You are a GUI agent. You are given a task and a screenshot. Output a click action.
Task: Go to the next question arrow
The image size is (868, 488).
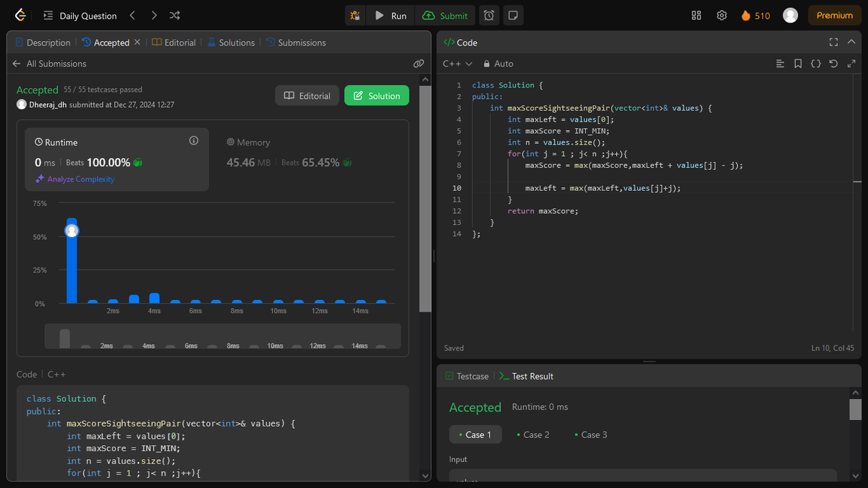pyautogui.click(x=154, y=15)
